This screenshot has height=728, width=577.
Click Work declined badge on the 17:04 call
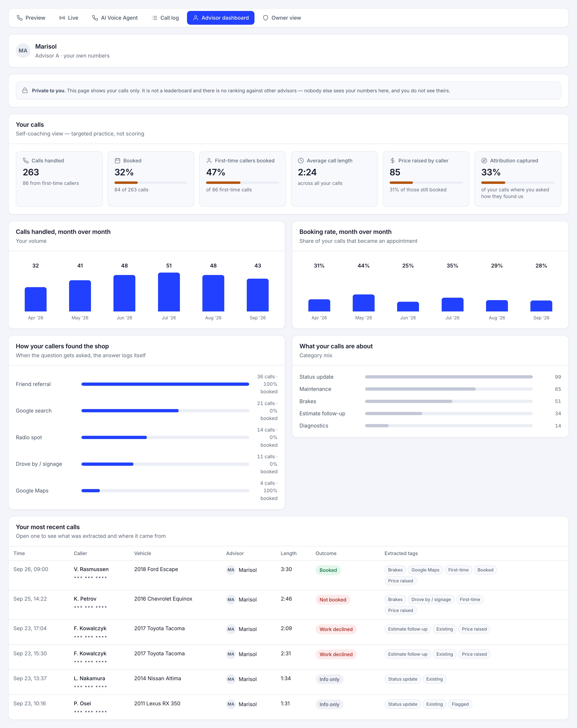click(336, 629)
